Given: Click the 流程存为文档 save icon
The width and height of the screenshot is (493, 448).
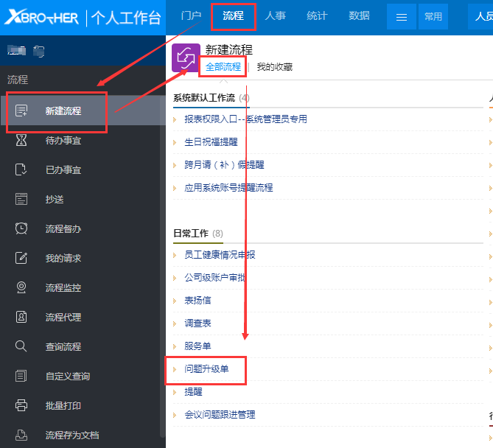Looking at the screenshot, I should click(21, 435).
